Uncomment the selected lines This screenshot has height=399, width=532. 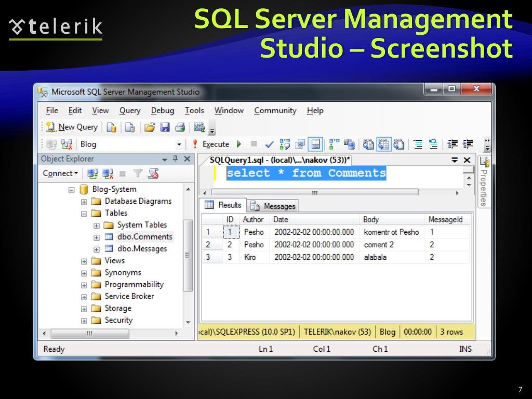(433, 144)
